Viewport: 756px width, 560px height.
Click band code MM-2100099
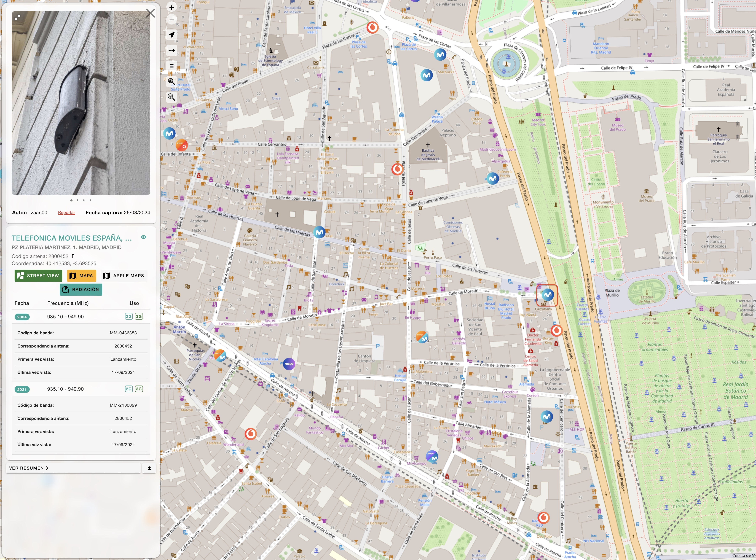click(123, 405)
